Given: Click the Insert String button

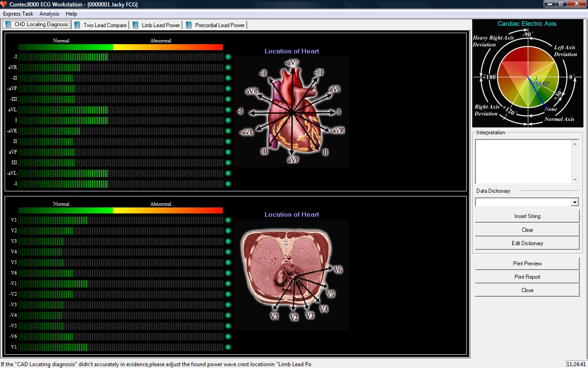Looking at the screenshot, I should [x=527, y=216].
